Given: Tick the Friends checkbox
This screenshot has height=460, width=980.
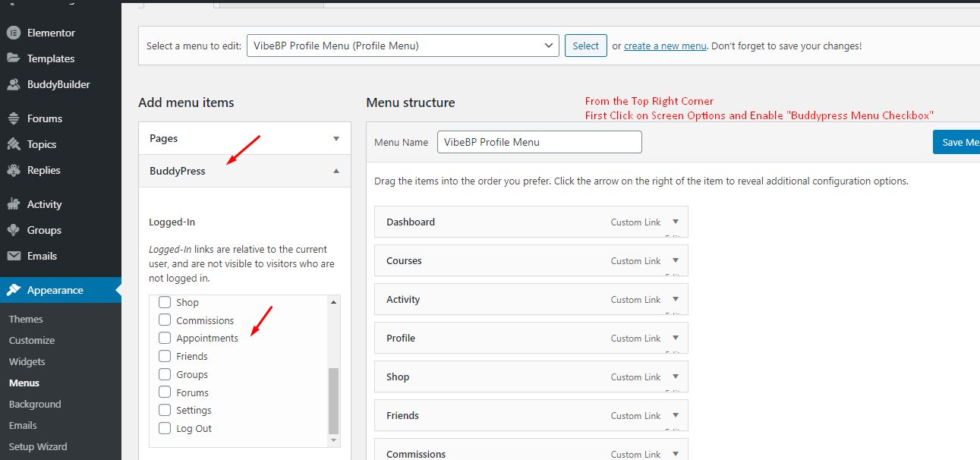Looking at the screenshot, I should pyautogui.click(x=165, y=356).
